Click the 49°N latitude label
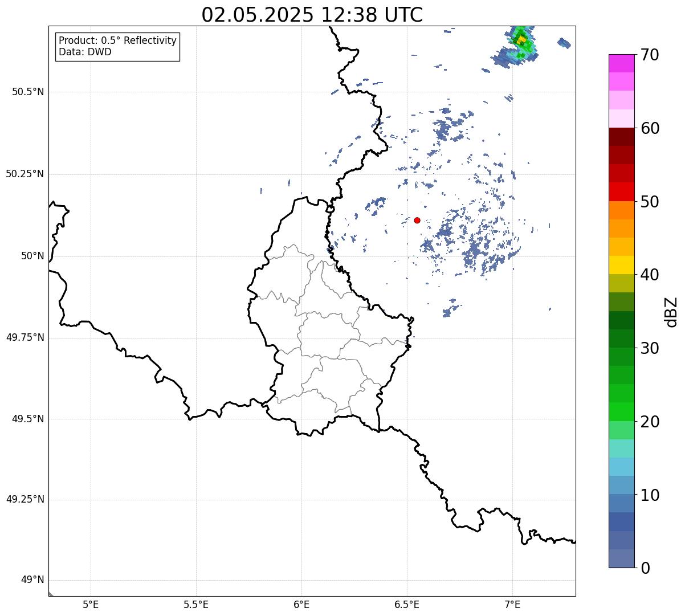The height and width of the screenshot is (616, 685). (32, 580)
